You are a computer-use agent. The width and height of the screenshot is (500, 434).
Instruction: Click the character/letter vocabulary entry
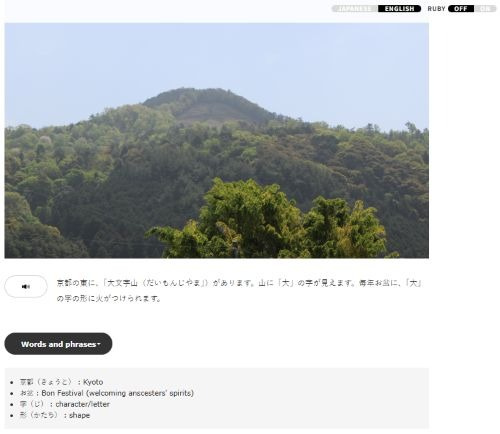65,404
